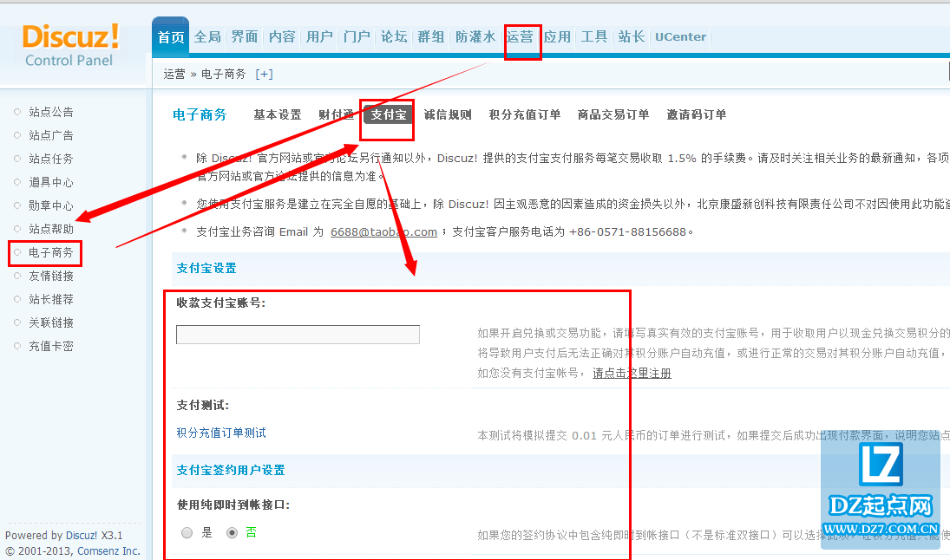Open the 诚信规则 sub-tab
The width and height of the screenshot is (950, 560).
point(448,114)
